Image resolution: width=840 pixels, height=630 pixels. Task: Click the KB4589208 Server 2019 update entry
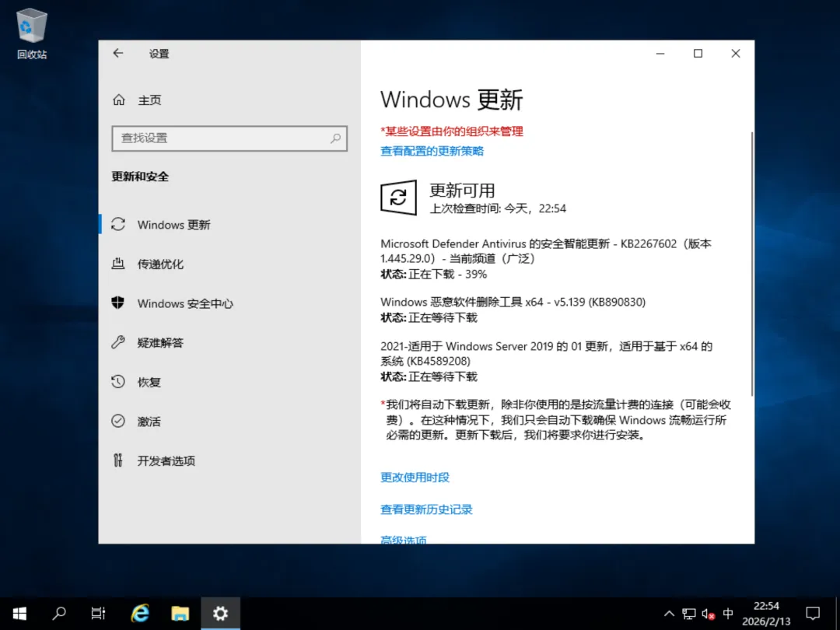point(547,354)
